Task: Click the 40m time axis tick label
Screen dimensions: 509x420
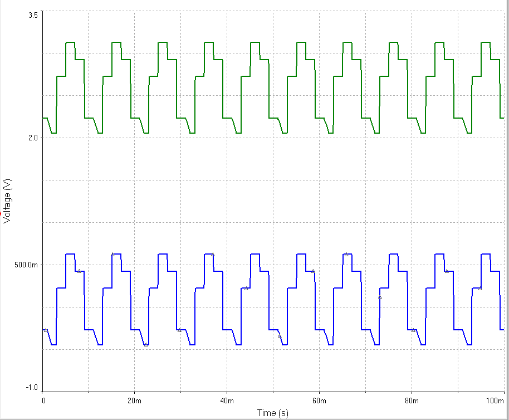Action: [x=226, y=401]
